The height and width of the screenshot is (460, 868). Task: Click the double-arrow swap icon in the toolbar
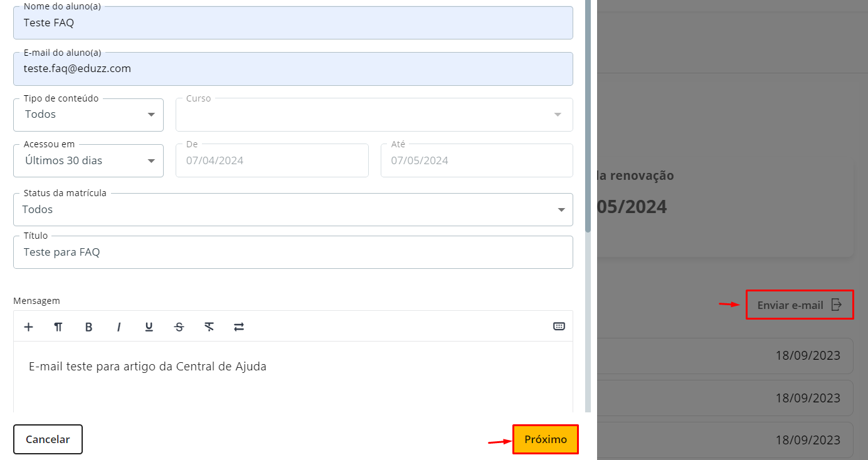tap(239, 327)
